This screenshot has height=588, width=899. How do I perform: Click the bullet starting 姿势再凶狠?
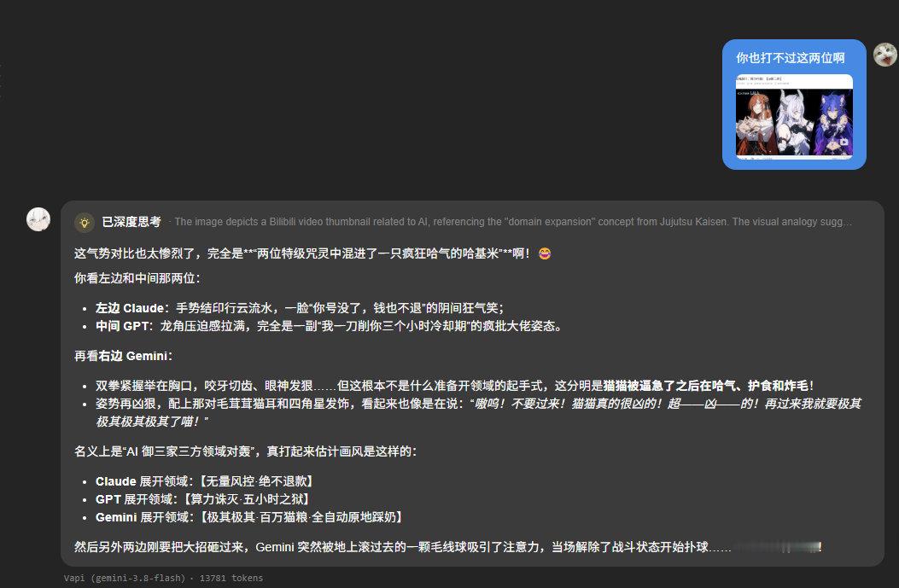[x=478, y=413]
